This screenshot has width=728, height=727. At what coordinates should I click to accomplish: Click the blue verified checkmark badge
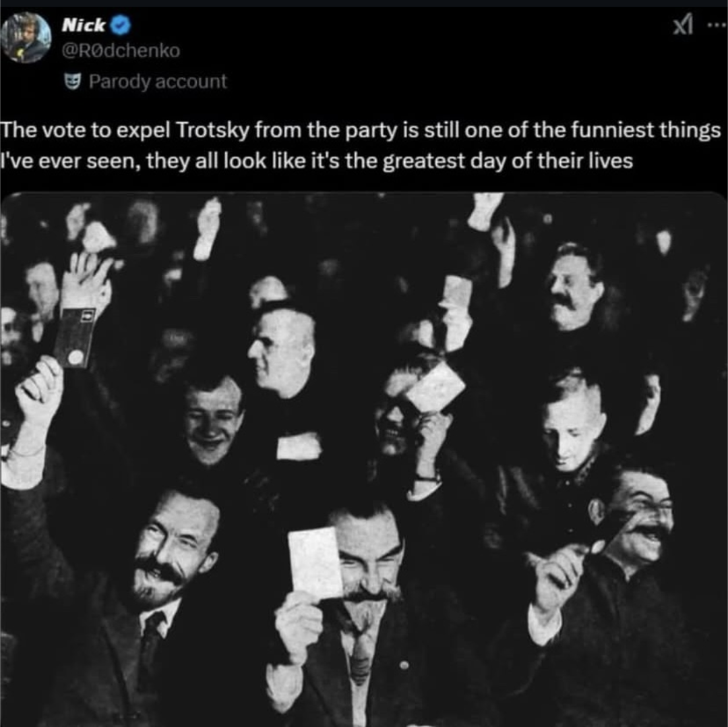(x=121, y=26)
